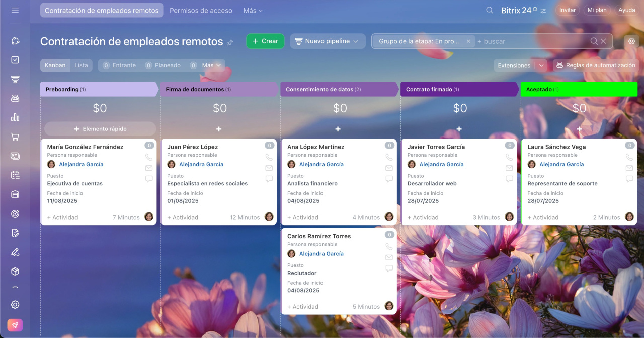The width and height of the screenshot is (644, 338).
Task: Add item in Firma de documentos column
Action: pos(219,129)
